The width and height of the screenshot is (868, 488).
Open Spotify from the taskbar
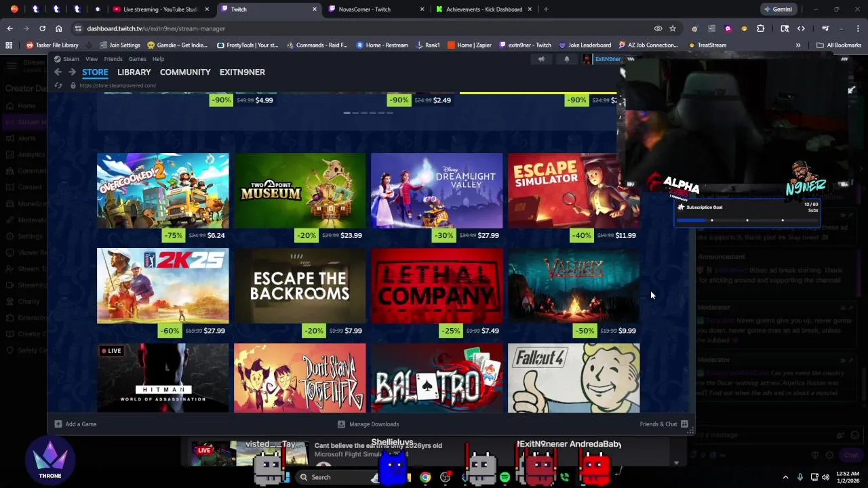pos(505,477)
